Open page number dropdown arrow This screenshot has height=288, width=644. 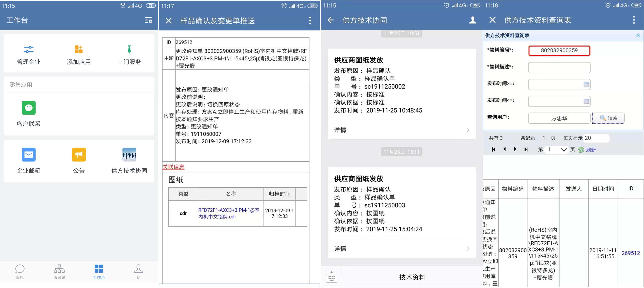[563, 150]
